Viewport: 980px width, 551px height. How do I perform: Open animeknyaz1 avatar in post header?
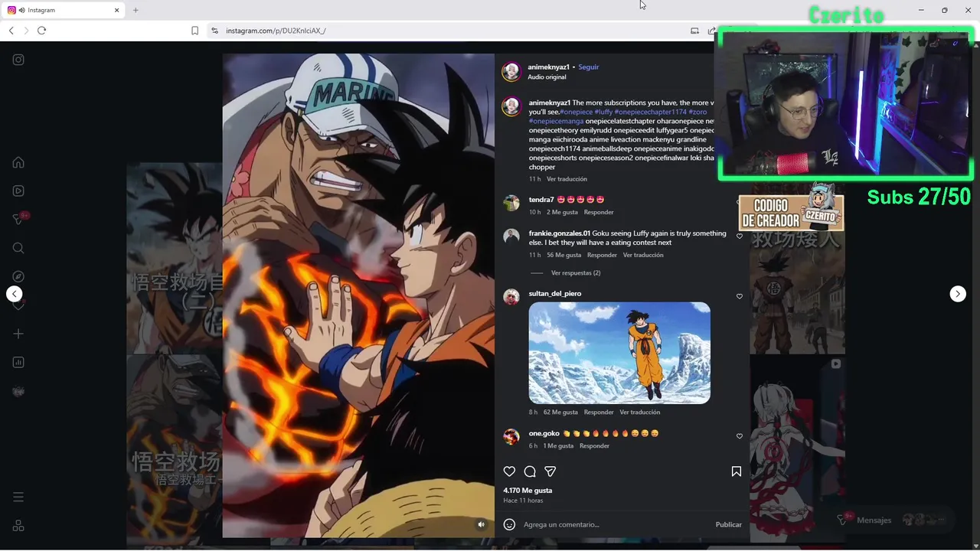point(511,72)
